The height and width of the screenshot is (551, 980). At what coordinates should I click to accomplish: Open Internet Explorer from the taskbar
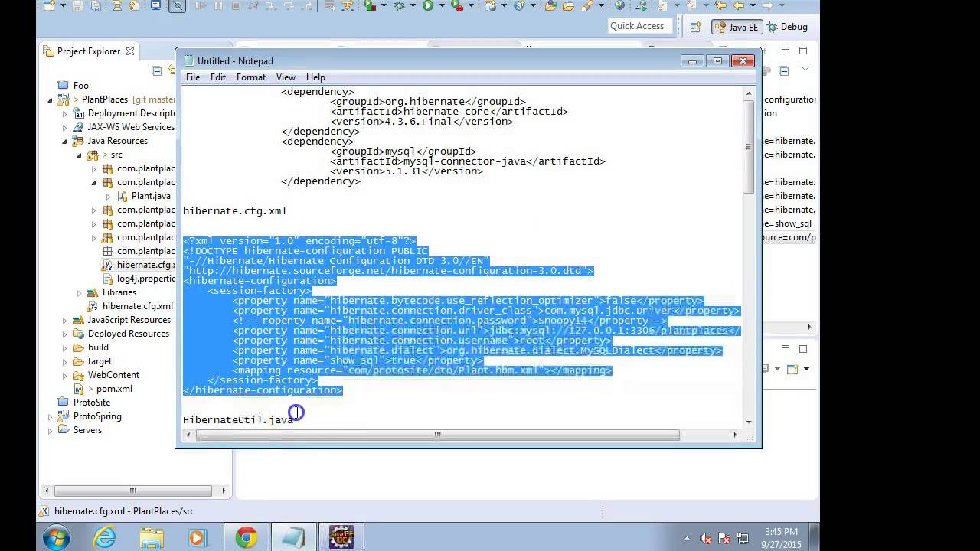pos(104,537)
